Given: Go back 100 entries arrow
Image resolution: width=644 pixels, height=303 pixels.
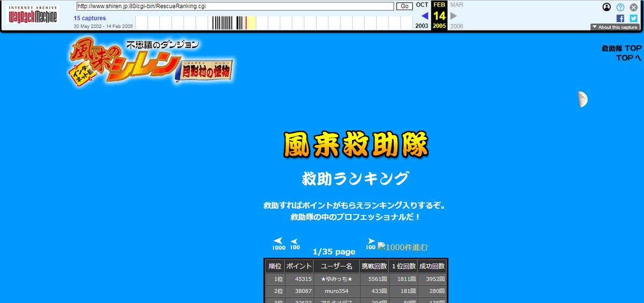Looking at the screenshot, I should pos(295,244).
